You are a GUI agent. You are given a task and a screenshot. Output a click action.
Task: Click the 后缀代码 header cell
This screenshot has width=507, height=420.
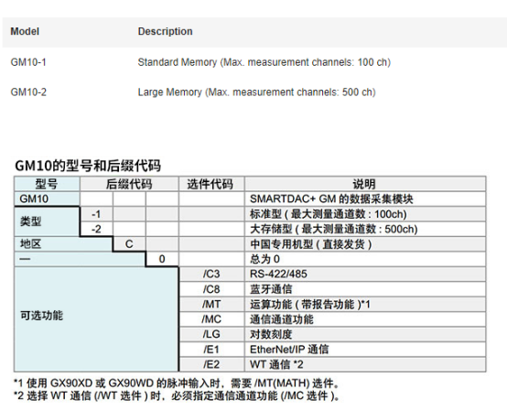[129, 184]
